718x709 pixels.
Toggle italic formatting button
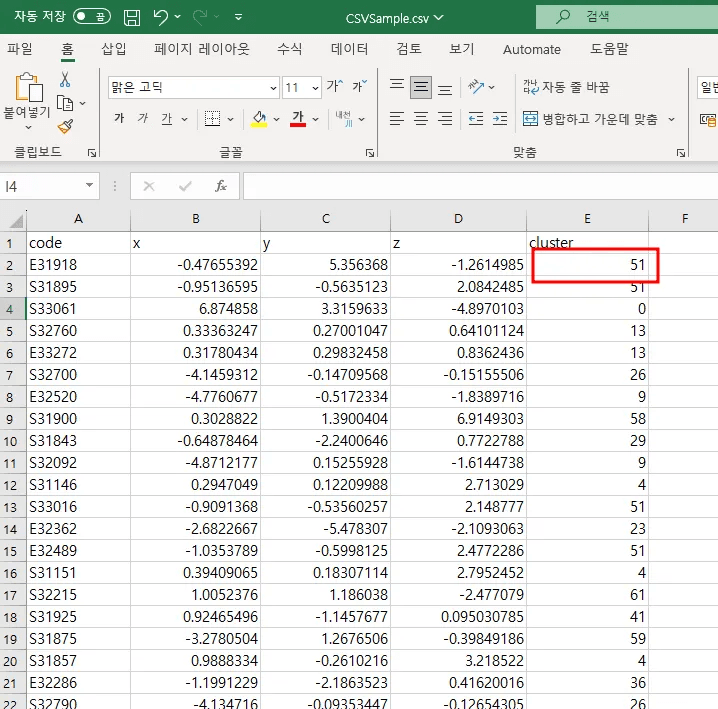(x=143, y=119)
